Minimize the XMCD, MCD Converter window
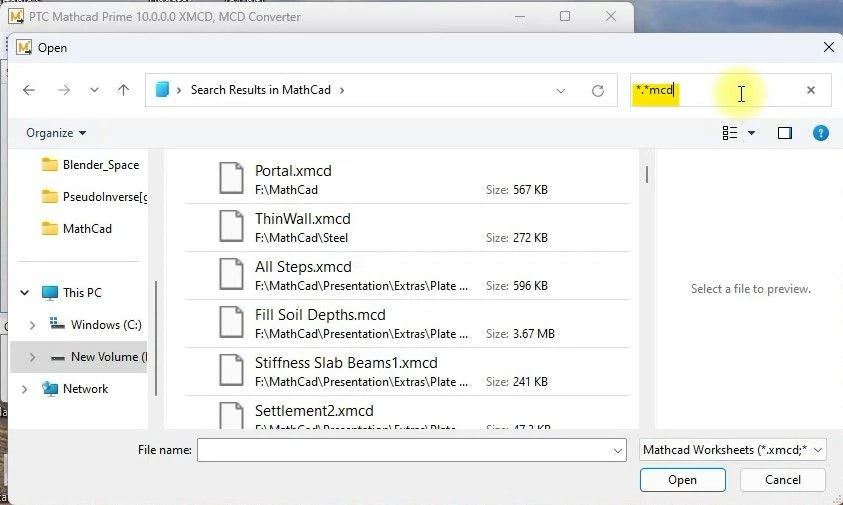843x505 pixels. tap(519, 17)
